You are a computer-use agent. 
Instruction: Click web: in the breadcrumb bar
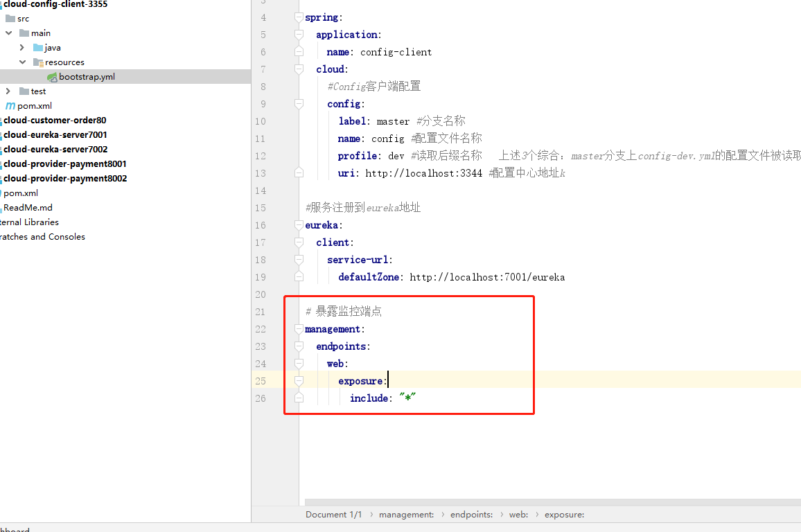click(x=518, y=515)
